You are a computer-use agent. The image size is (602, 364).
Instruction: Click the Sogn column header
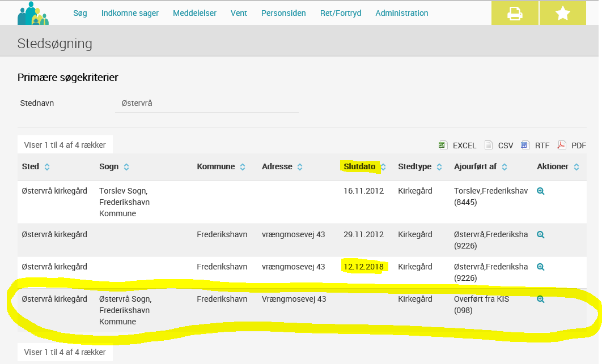pyautogui.click(x=109, y=166)
